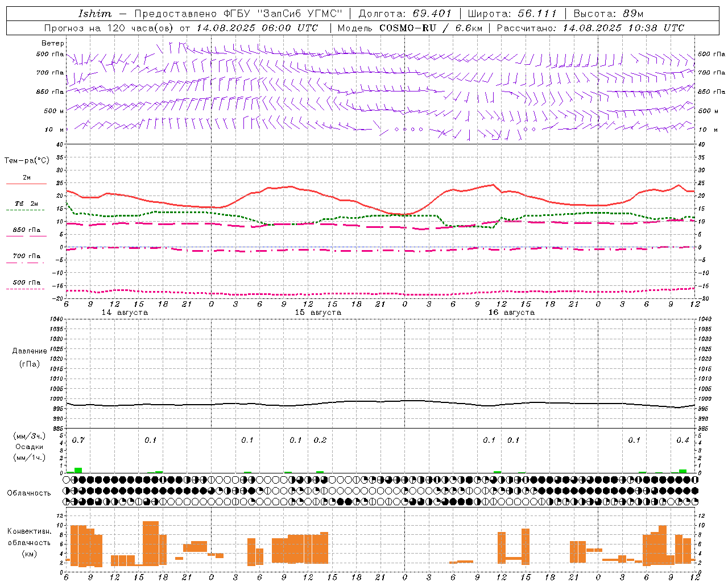728x582 pixels.
Task: Click the Облачность cloud cover label
Action: click(29, 493)
